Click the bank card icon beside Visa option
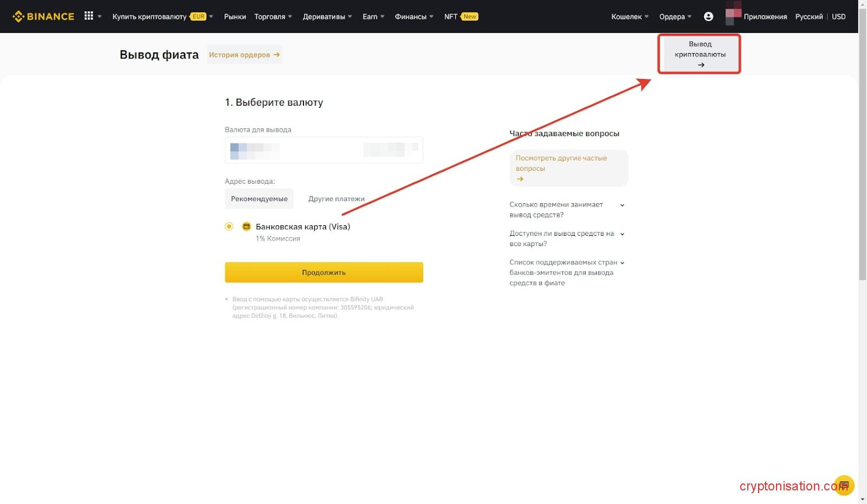 [x=247, y=227]
